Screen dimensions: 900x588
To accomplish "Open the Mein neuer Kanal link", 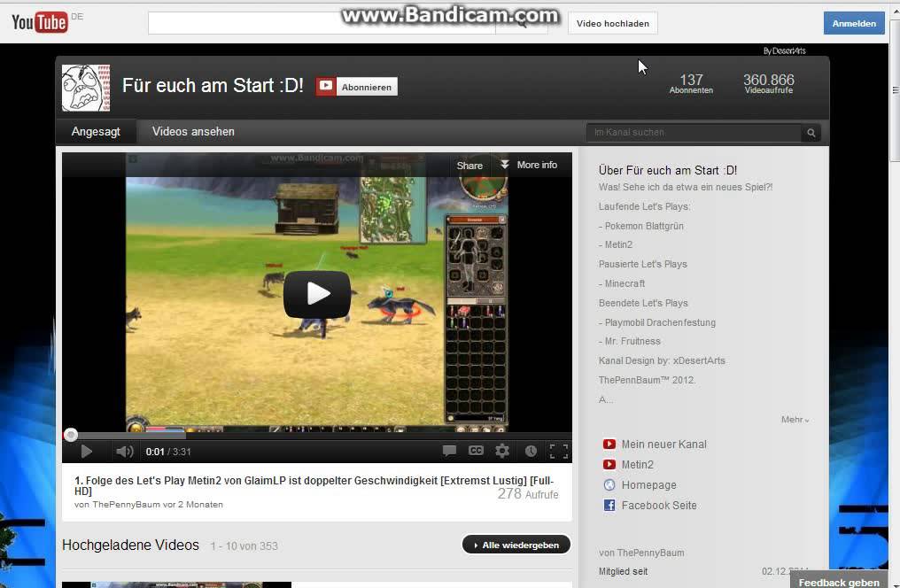I will point(664,444).
